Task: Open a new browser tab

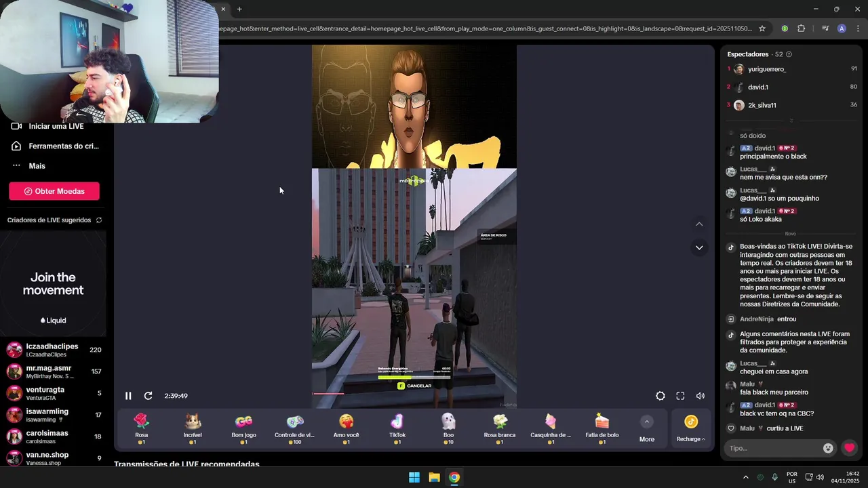Action: [x=239, y=9]
